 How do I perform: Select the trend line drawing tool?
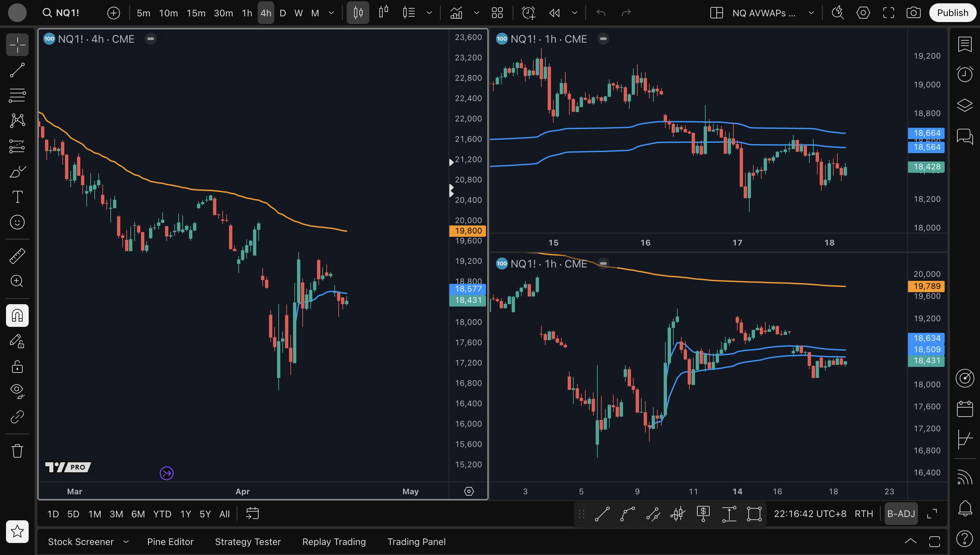[17, 70]
